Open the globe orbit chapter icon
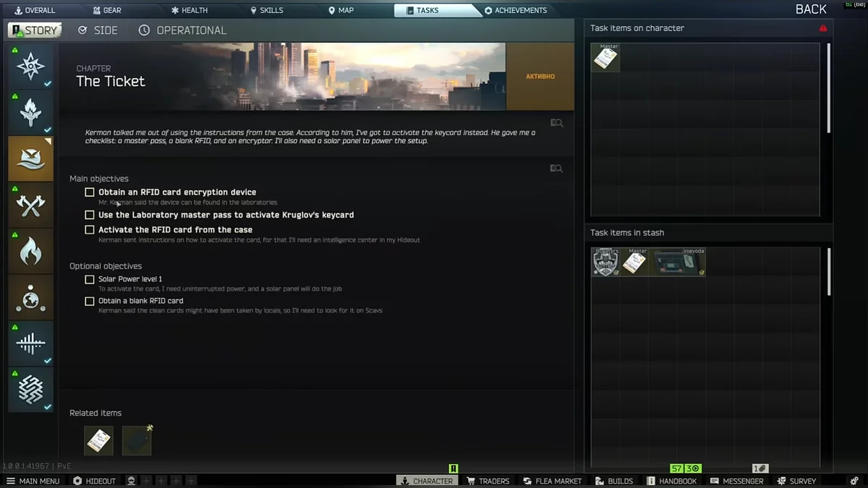The image size is (868, 488). pos(30,298)
